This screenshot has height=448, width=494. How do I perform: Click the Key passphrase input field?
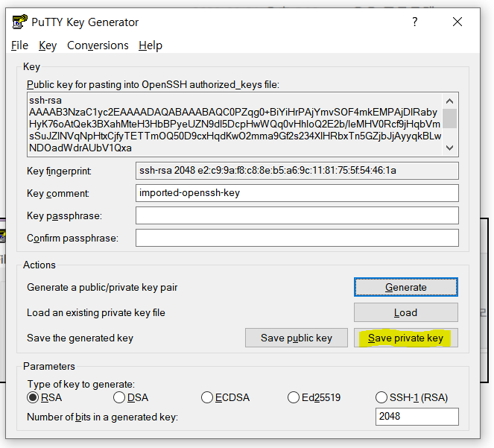tap(297, 215)
